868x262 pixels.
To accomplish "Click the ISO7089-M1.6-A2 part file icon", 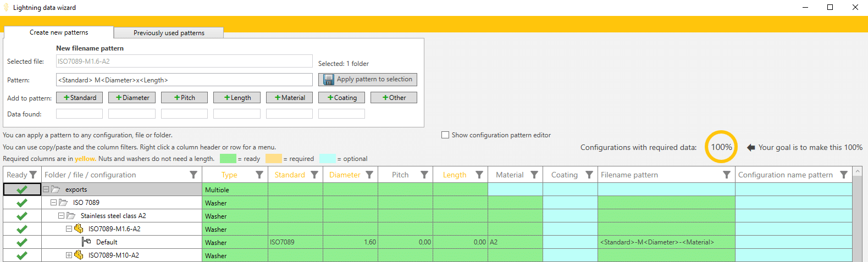I will 79,228.
